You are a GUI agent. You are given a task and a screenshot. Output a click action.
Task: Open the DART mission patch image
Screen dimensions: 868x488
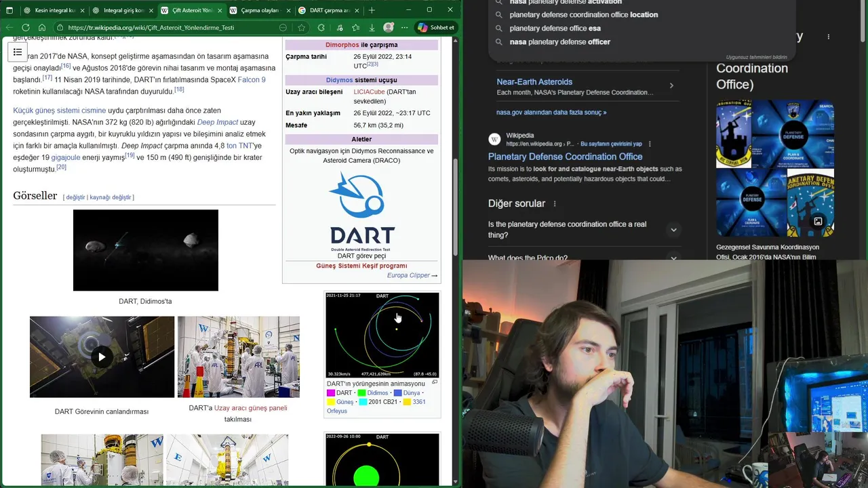(x=361, y=211)
